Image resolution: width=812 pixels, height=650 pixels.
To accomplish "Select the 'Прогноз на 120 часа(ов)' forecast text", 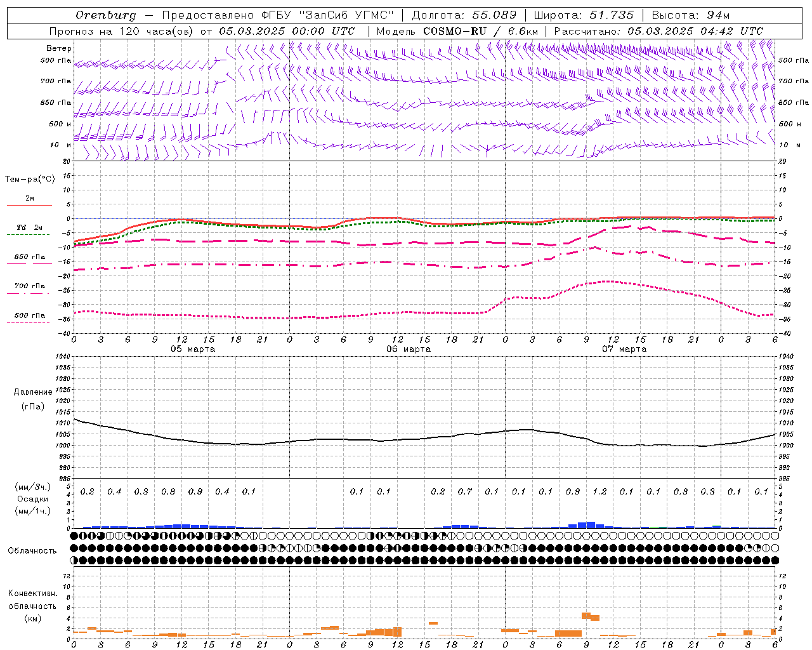I will tap(122, 31).
